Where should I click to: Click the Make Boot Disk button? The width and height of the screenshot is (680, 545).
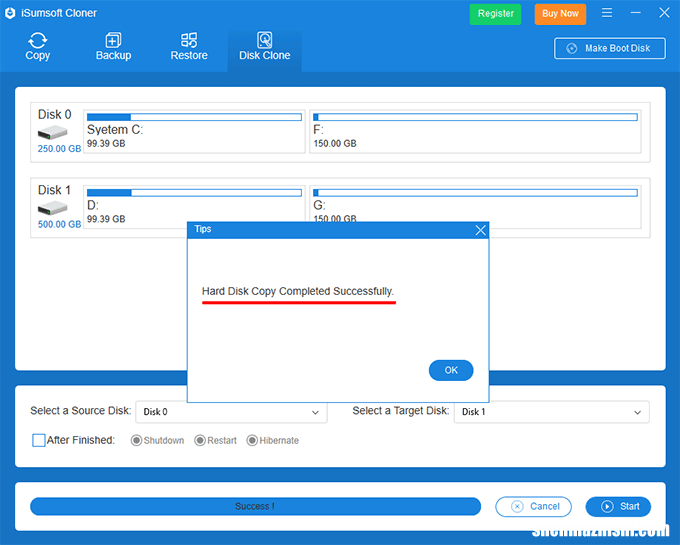coord(609,48)
